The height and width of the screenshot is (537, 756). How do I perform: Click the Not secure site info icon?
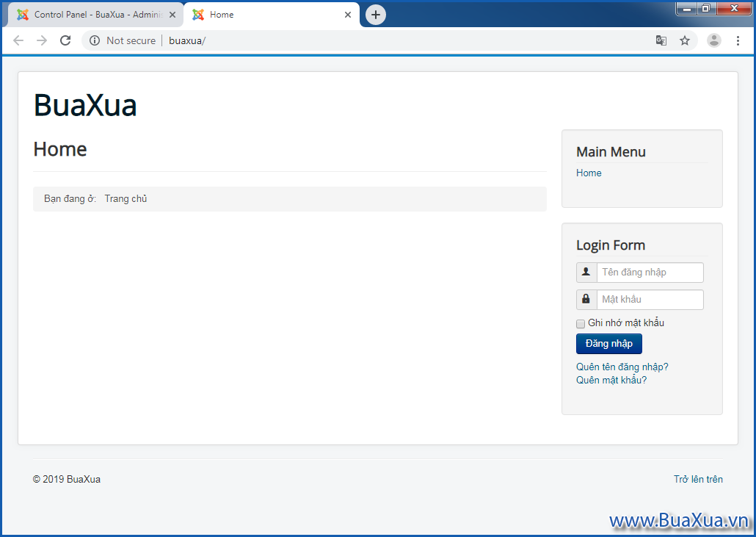point(95,40)
